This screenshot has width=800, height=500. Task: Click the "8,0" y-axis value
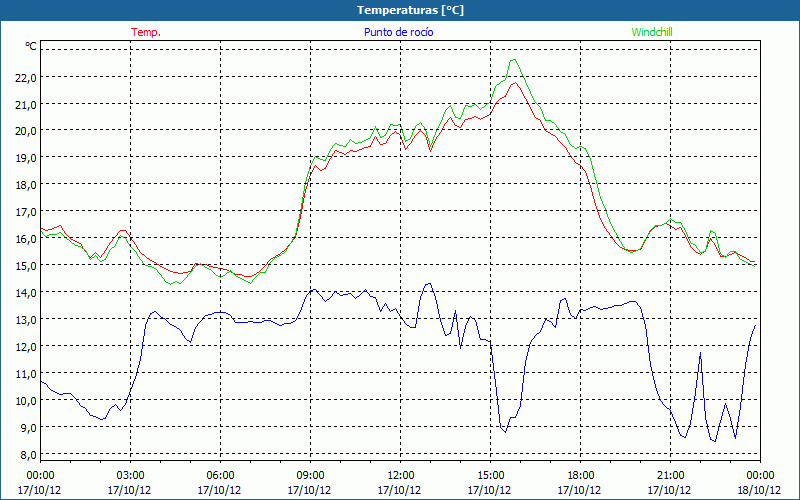coord(29,455)
